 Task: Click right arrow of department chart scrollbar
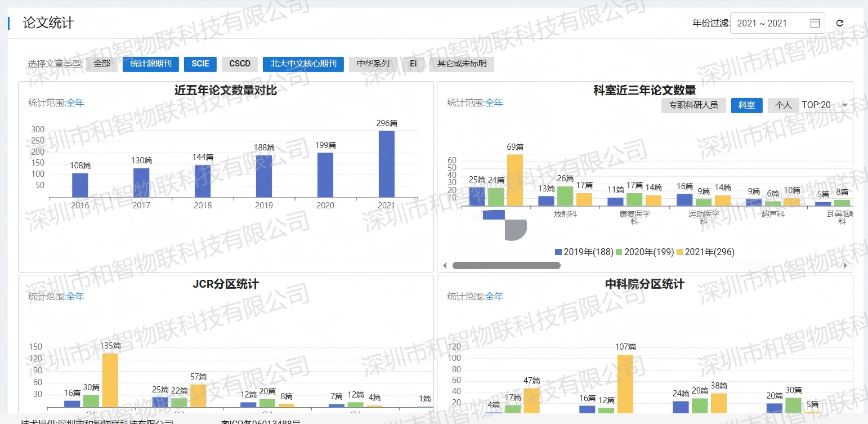[845, 265]
